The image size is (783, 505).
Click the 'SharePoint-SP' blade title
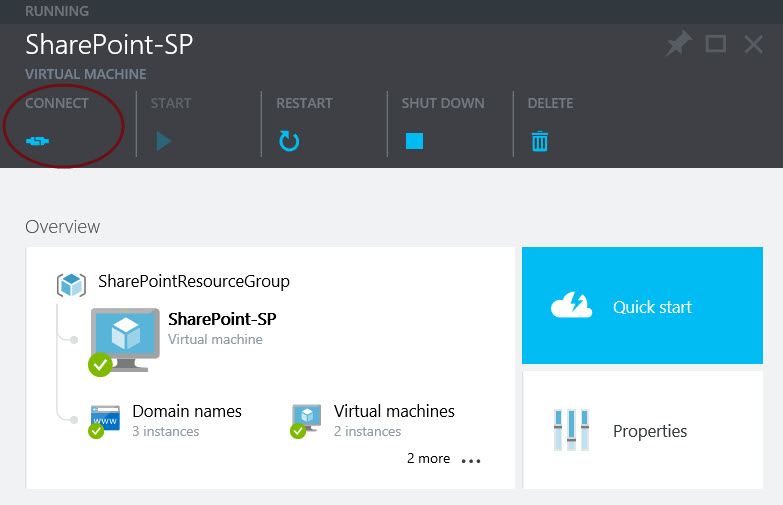[x=109, y=44]
